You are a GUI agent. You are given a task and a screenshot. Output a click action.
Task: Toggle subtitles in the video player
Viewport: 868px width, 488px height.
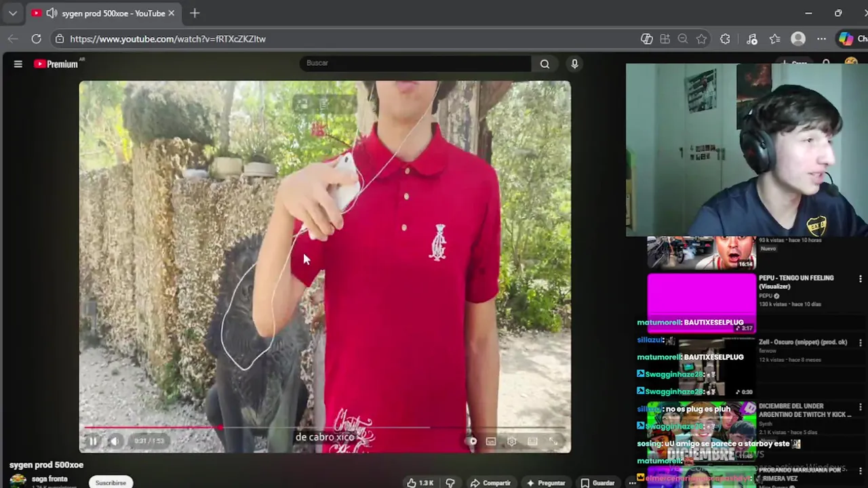(491, 442)
